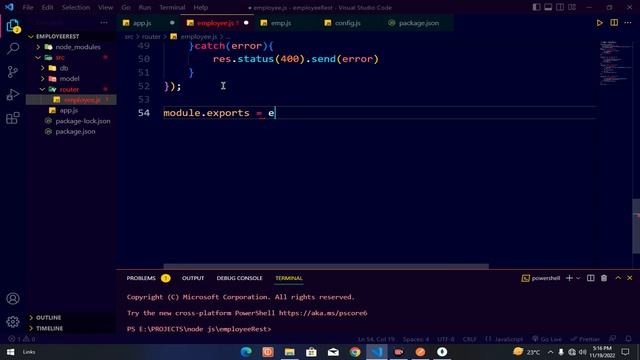Viewport: 640px width, 360px height.
Task: Open Explorer panel More Actions ellipsis
Action: (104, 23)
